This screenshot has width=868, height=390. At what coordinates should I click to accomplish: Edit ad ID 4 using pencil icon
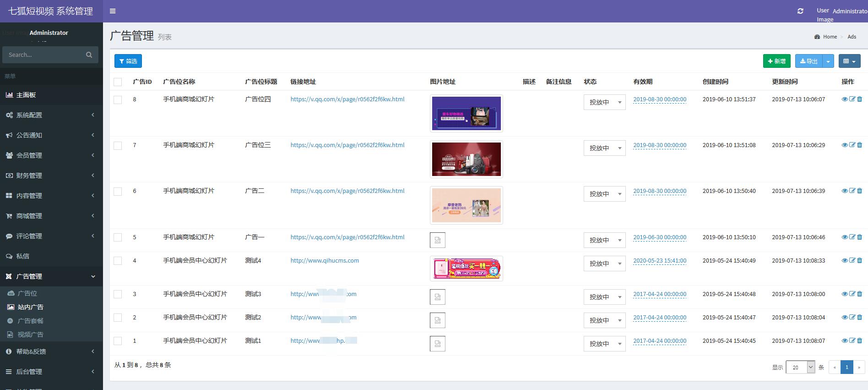(852, 260)
